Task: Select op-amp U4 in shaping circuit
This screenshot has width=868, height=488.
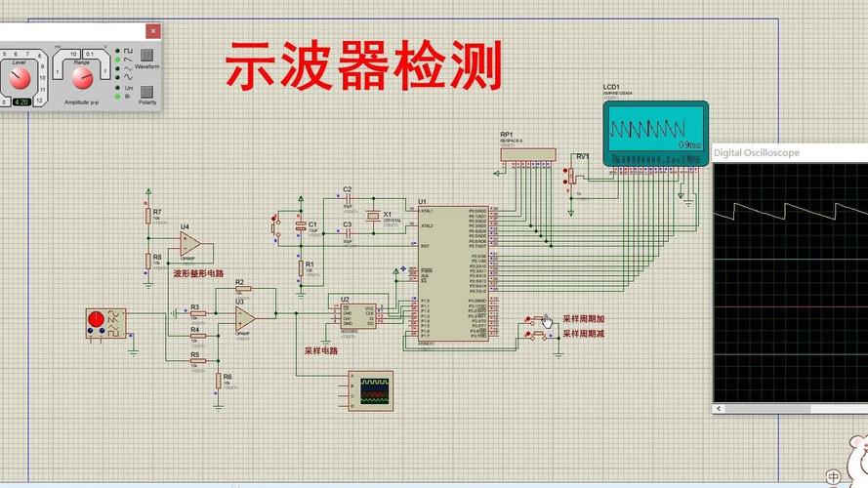Action: tap(189, 243)
